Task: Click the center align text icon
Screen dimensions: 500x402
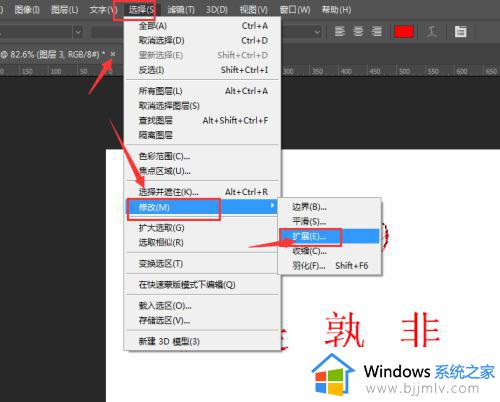Action: pyautogui.click(x=358, y=32)
